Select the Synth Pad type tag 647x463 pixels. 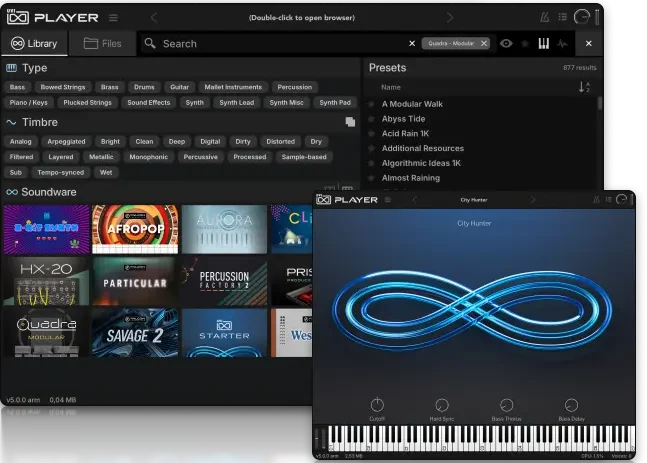[335, 102]
